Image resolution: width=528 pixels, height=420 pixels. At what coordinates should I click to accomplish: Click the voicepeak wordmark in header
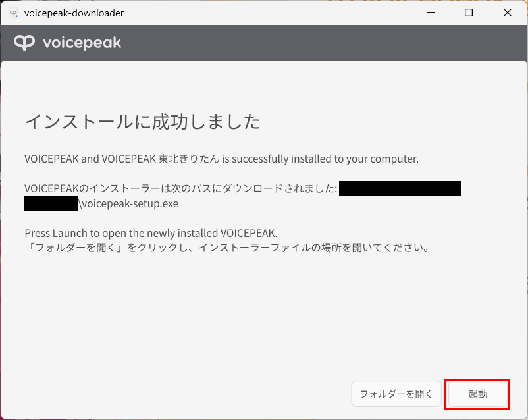[82, 43]
